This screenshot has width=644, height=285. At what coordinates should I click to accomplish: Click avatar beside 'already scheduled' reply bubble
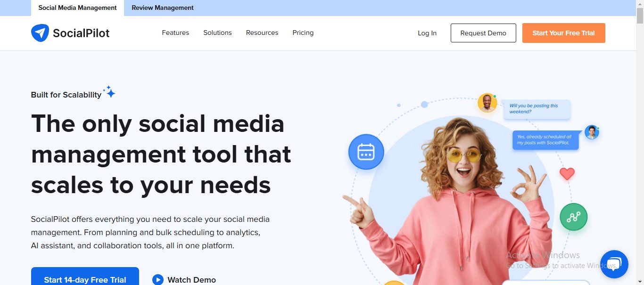tap(592, 132)
